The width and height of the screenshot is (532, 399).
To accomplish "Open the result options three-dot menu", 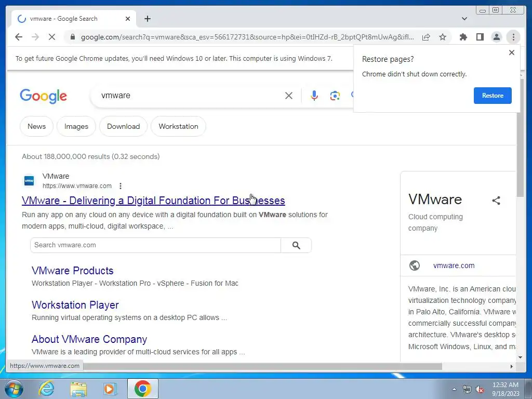I will (121, 186).
